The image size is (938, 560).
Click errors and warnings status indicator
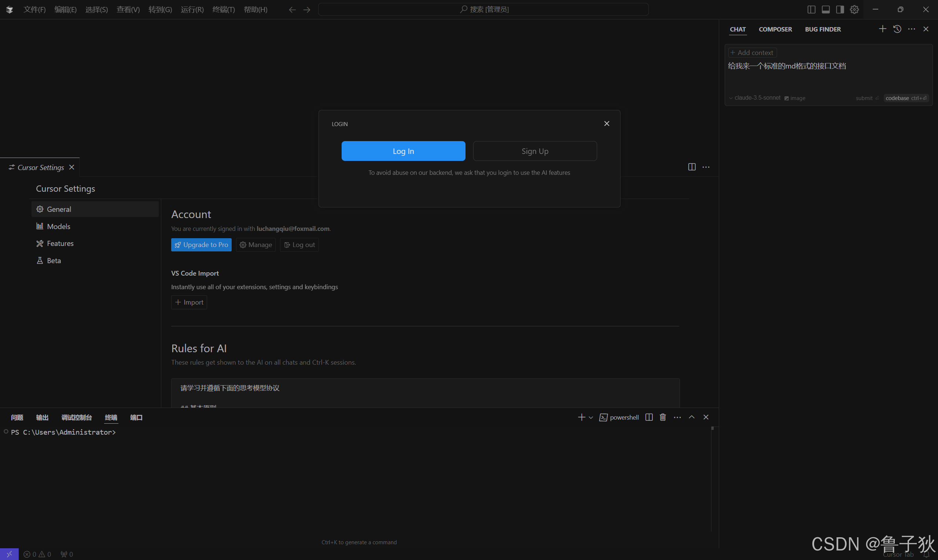click(x=37, y=554)
